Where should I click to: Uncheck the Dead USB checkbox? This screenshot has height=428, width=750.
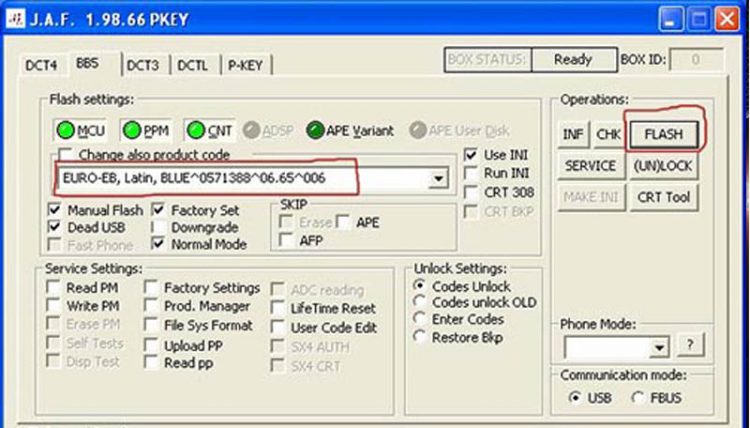[55, 227]
